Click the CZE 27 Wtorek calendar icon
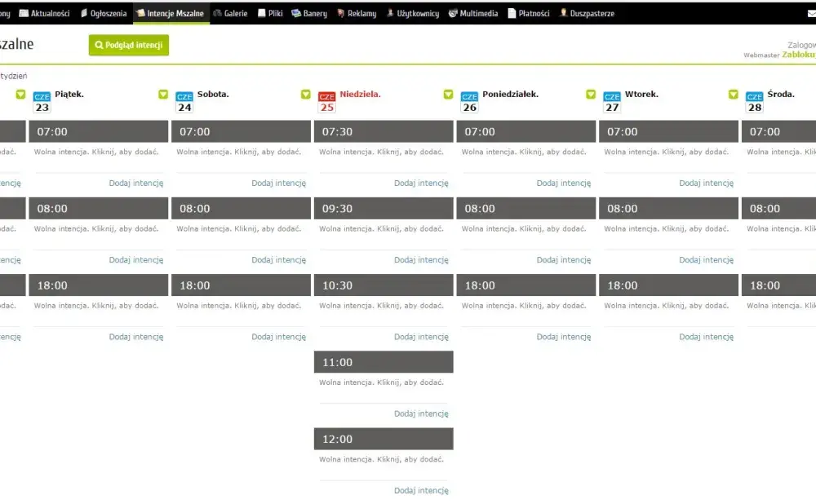 (x=612, y=103)
